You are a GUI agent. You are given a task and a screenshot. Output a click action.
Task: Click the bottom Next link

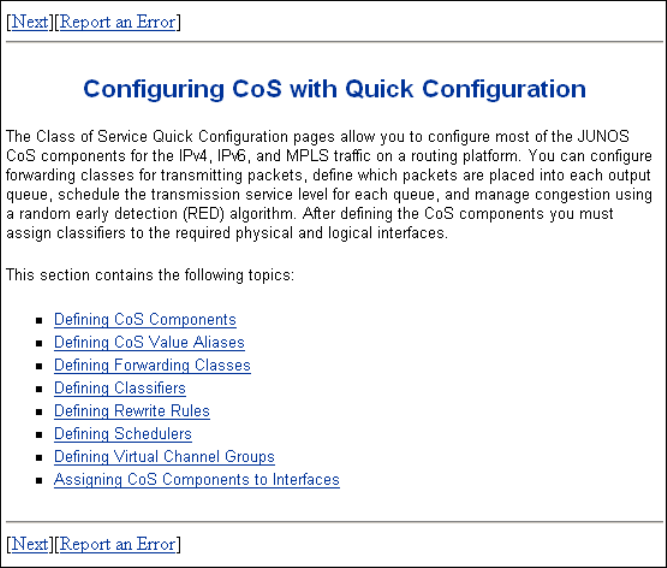pos(29,544)
